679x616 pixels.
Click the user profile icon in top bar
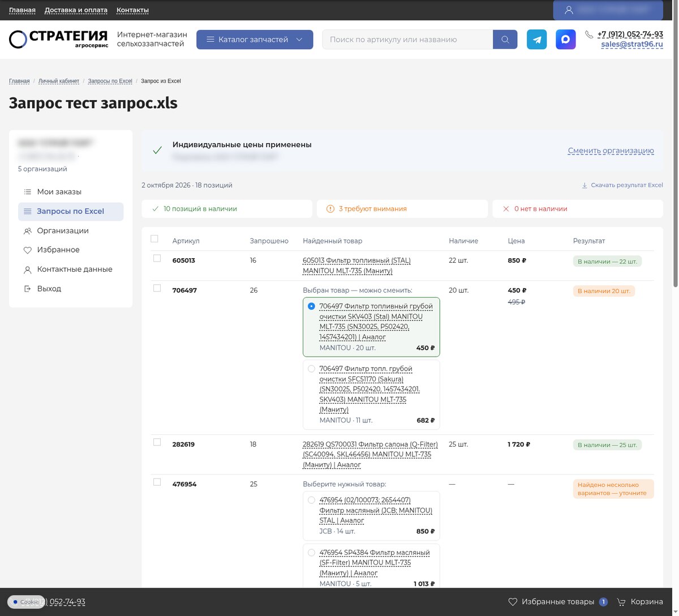point(569,10)
